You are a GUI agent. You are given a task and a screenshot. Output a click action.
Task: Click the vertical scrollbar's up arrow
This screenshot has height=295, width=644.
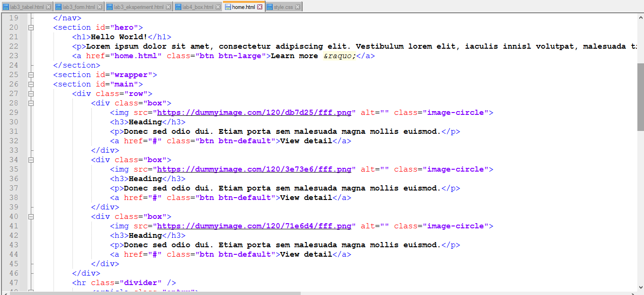tap(640, 17)
